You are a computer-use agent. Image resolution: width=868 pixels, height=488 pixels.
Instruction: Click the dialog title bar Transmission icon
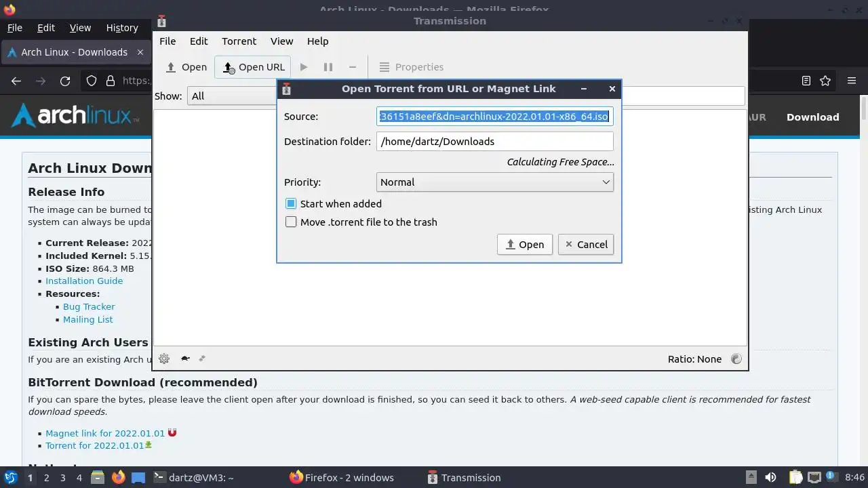(x=286, y=89)
